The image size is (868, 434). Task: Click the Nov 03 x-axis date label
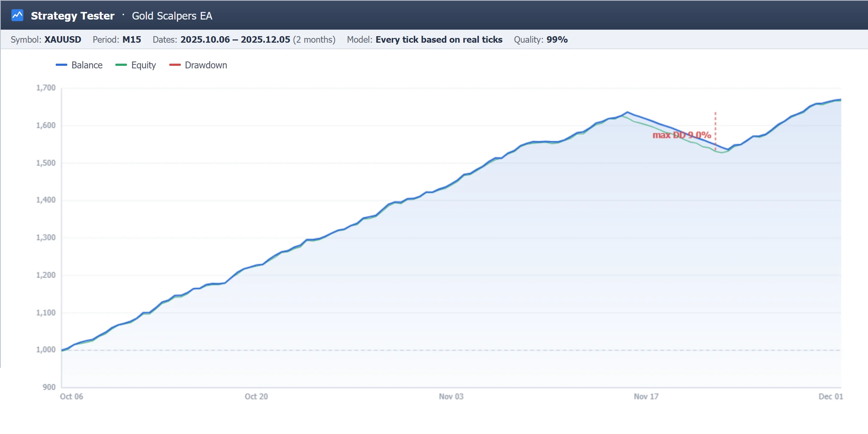[451, 396]
